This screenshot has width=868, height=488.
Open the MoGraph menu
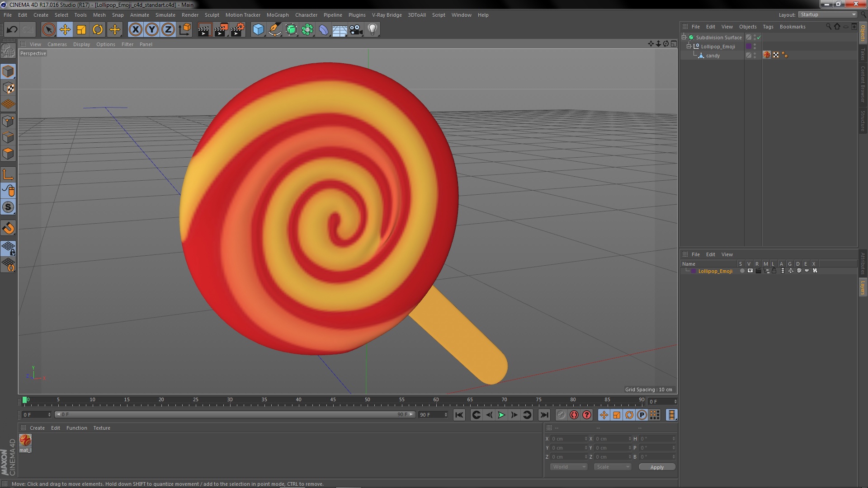[278, 15]
